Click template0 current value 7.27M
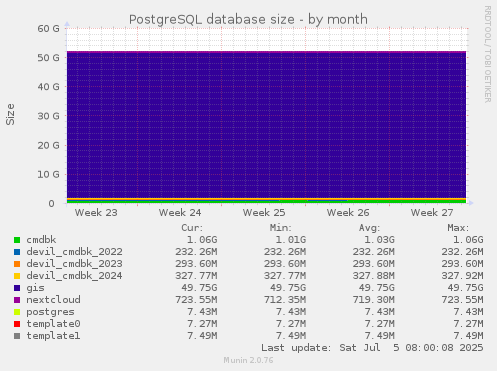497x371 pixels. pos(202,324)
